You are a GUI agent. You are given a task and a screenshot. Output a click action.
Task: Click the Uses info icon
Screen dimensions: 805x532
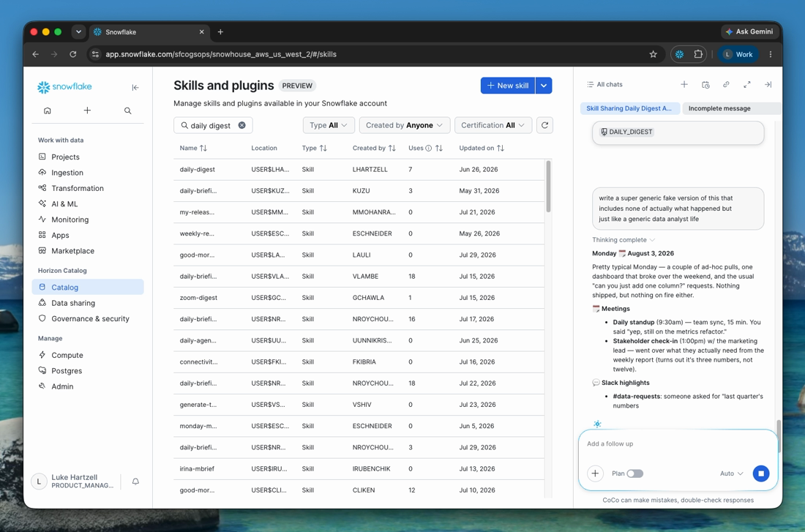coord(429,148)
